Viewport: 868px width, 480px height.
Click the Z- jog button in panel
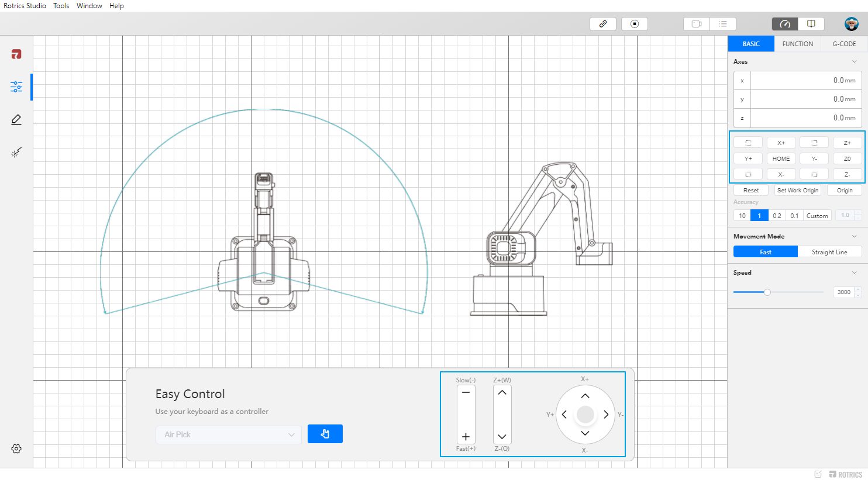coord(847,174)
